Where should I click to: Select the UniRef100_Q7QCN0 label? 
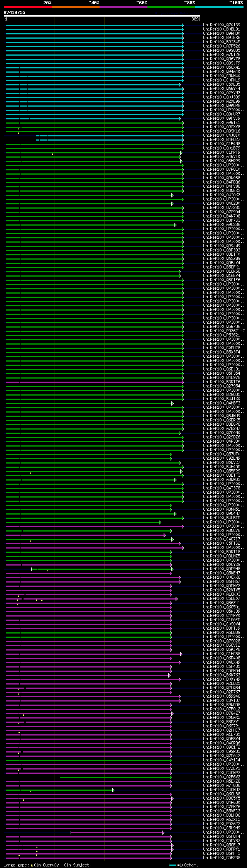pyautogui.click(x=222, y=433)
